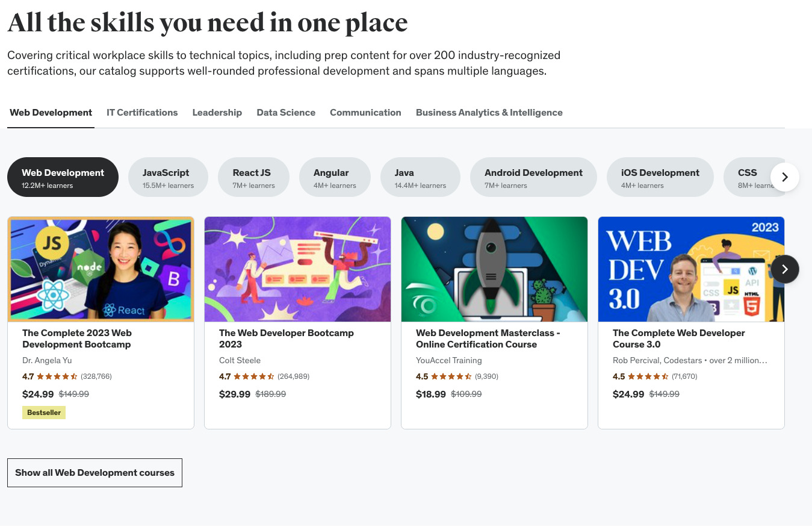This screenshot has width=812, height=530.
Task: Pick the Java topic pill
Action: [x=420, y=177]
